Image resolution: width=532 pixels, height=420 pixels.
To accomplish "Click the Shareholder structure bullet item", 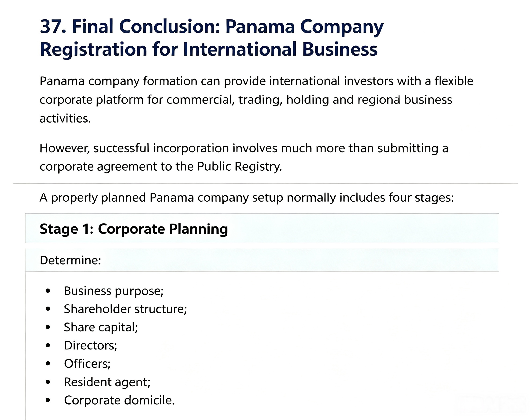I will pos(125,309).
